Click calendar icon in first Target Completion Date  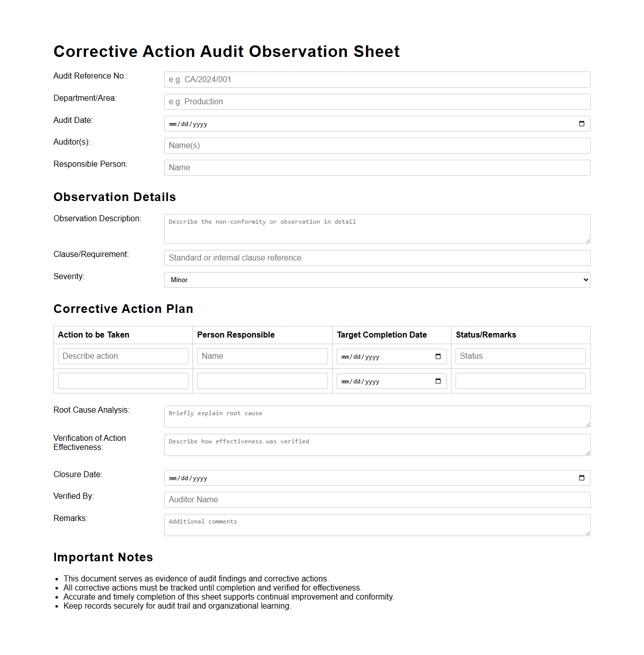[438, 357]
